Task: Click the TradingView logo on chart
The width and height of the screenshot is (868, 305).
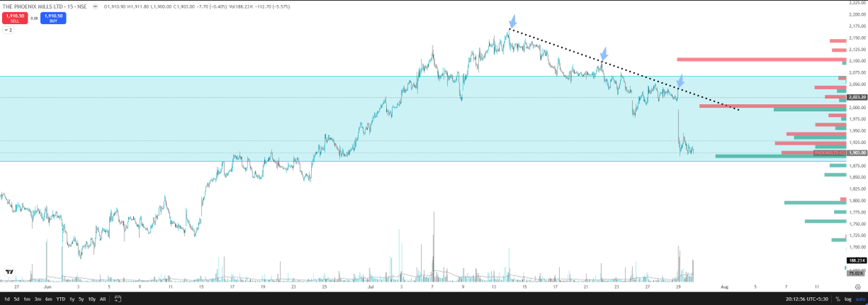Action: click(9, 272)
